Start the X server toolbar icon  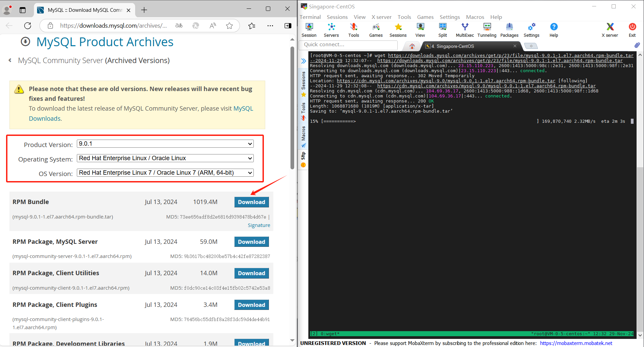coord(610,30)
